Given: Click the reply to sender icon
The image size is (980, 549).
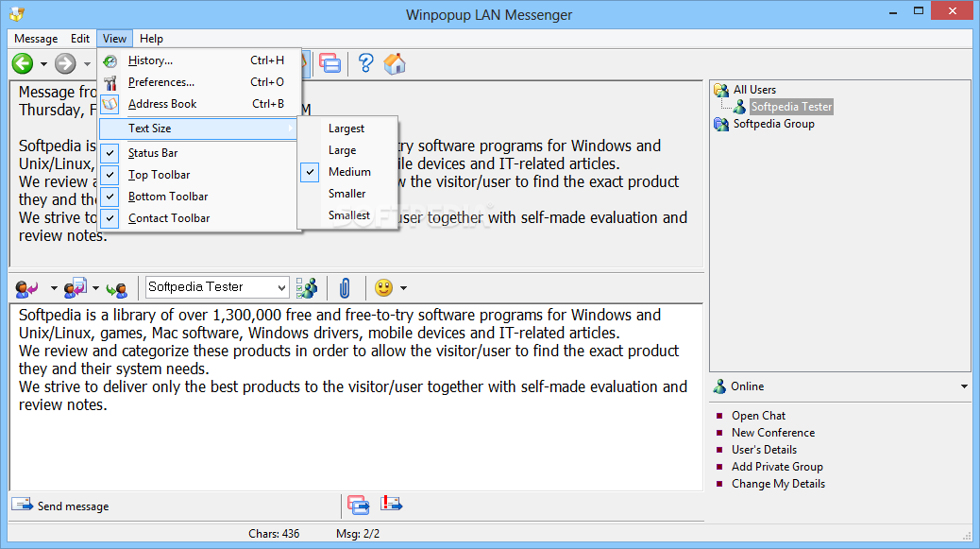Looking at the screenshot, I should click(26, 288).
